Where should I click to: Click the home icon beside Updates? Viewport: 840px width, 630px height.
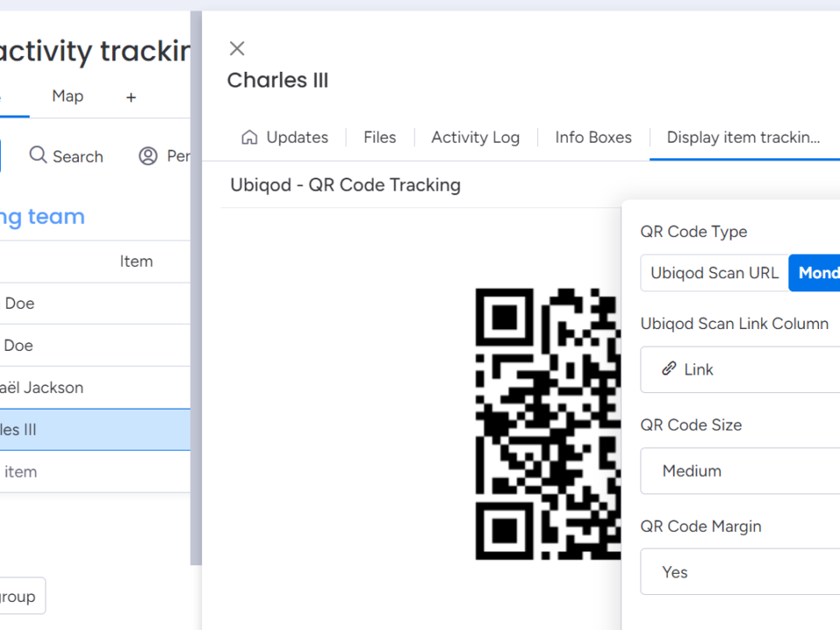(249, 137)
